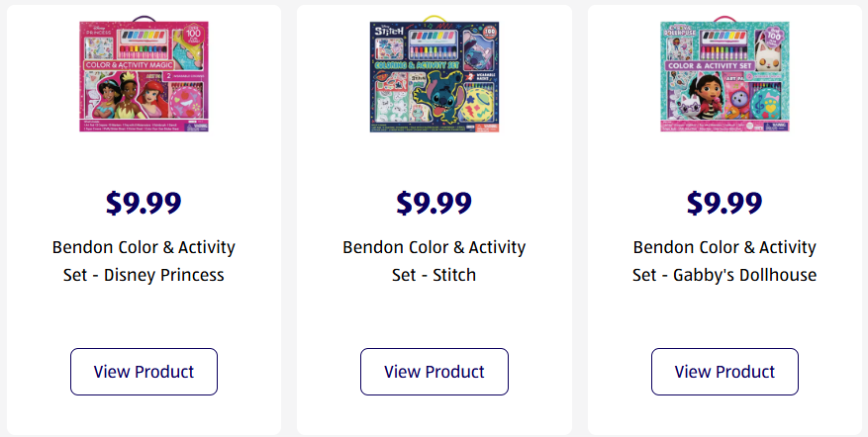Click the carrying handle on Gabby's Dollhouse box
This screenshot has height=437, width=868.
click(724, 19)
